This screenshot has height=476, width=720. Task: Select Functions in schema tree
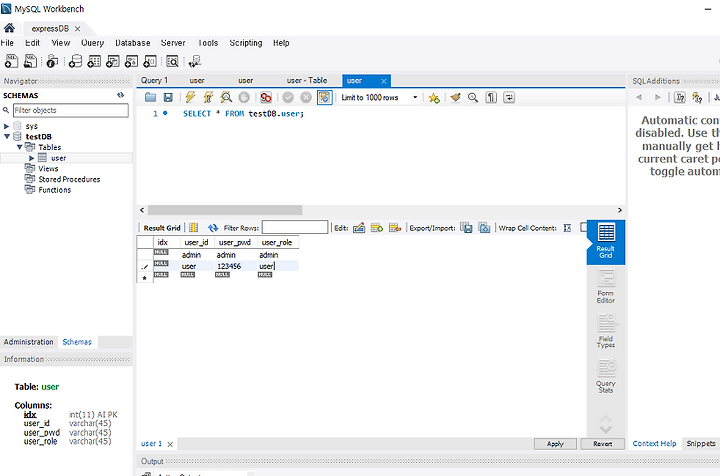(55, 190)
